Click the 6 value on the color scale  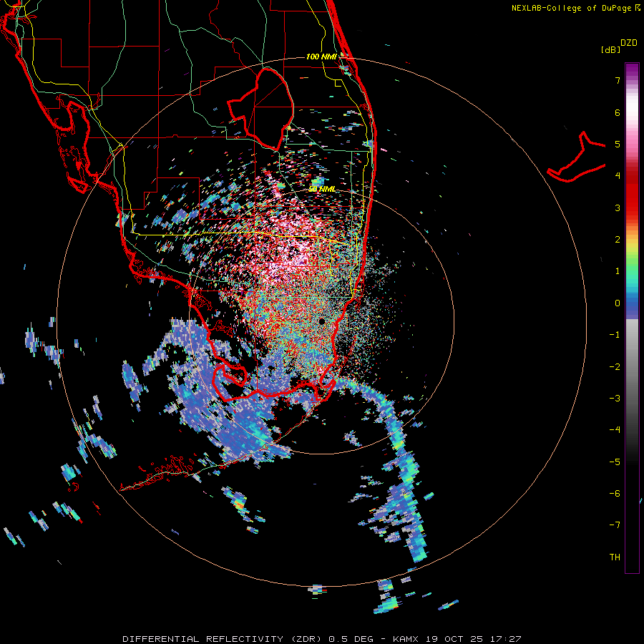point(618,112)
